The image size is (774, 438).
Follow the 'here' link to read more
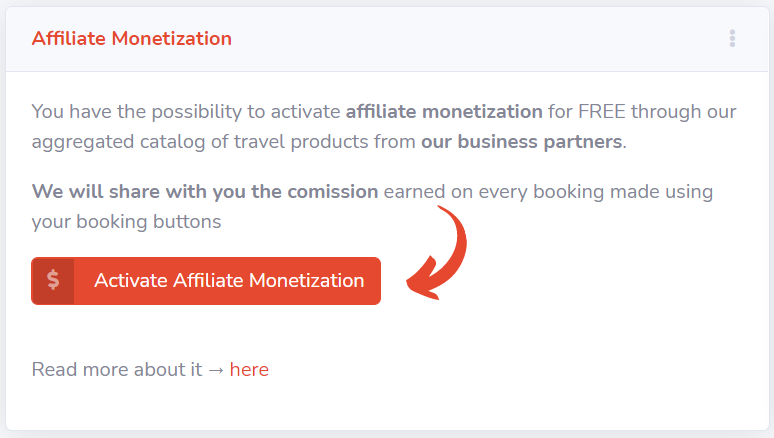(x=249, y=370)
